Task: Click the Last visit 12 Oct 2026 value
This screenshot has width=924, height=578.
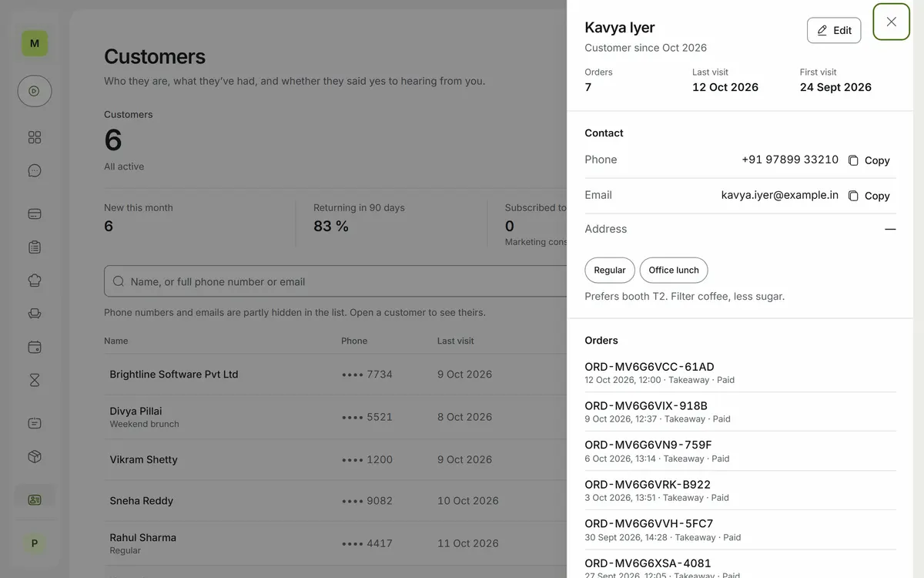Action: (x=725, y=87)
